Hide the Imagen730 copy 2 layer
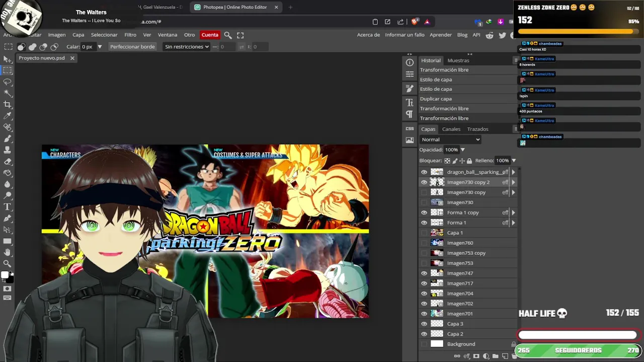The height and width of the screenshot is (362, 644). tap(424, 182)
